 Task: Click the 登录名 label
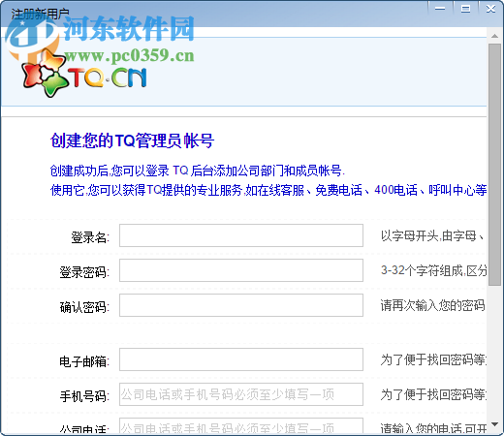(x=90, y=237)
